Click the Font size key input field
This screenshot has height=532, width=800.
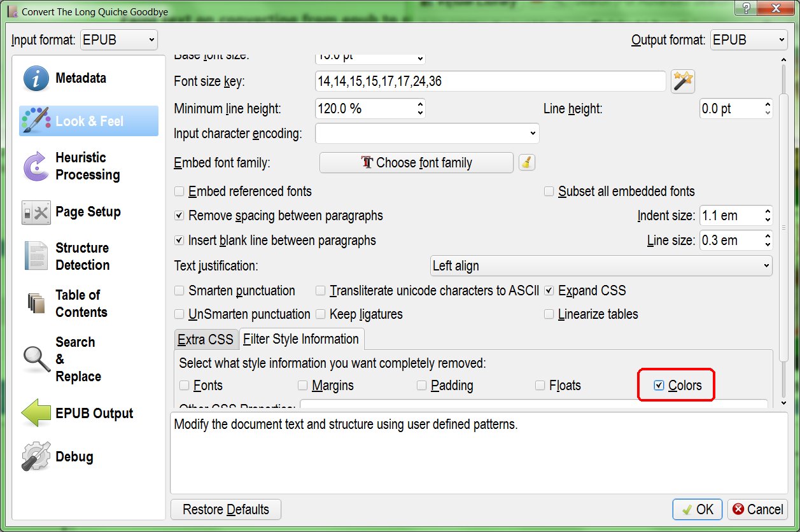coord(490,81)
